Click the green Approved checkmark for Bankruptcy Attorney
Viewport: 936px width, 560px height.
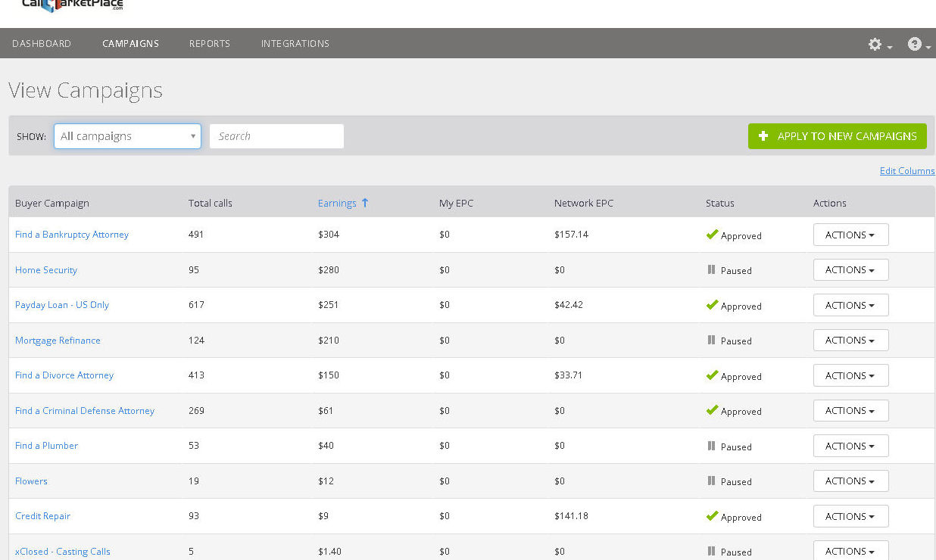[x=712, y=235]
